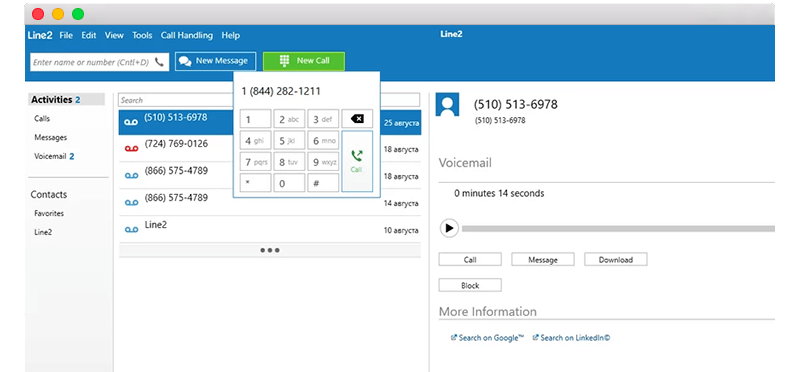This screenshot has width=793, height=372.
Task: Click the macOS green maximize button
Action: pyautogui.click(x=78, y=14)
